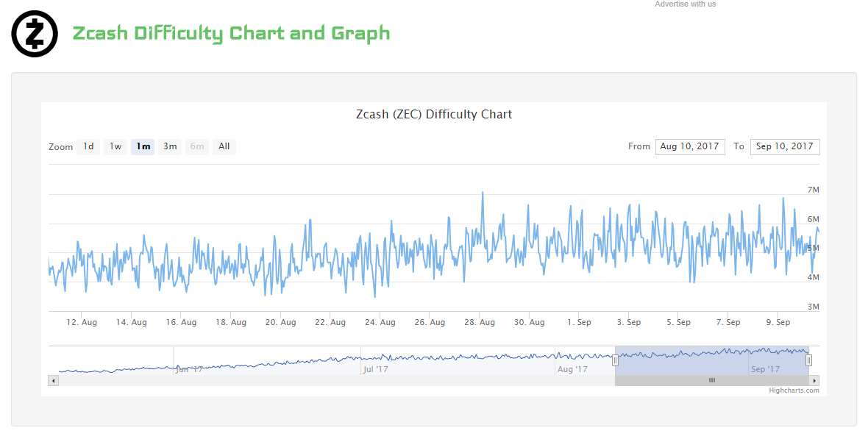
Task: Click the Zcash (ZEC) Difficulty Chart title
Action: pyautogui.click(x=434, y=115)
